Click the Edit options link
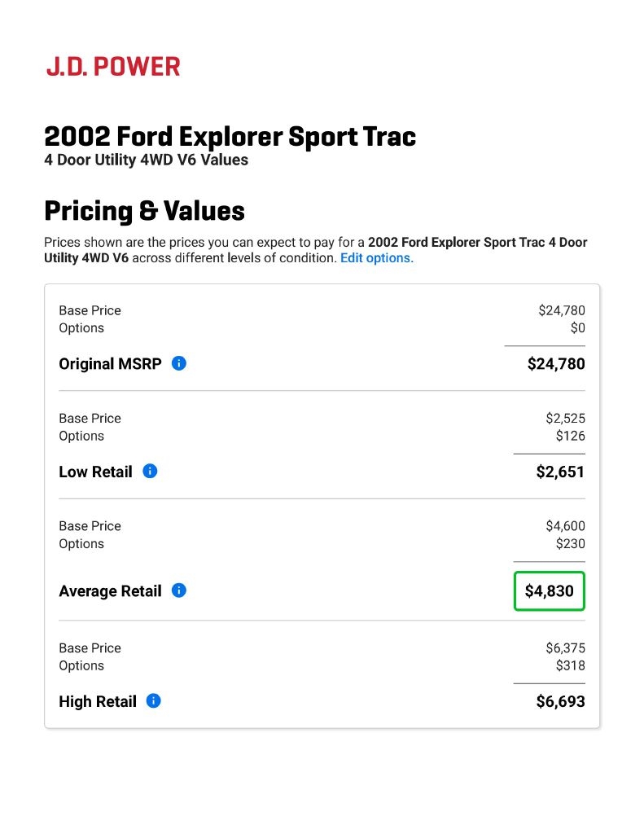The height and width of the screenshot is (834, 644). point(376,257)
